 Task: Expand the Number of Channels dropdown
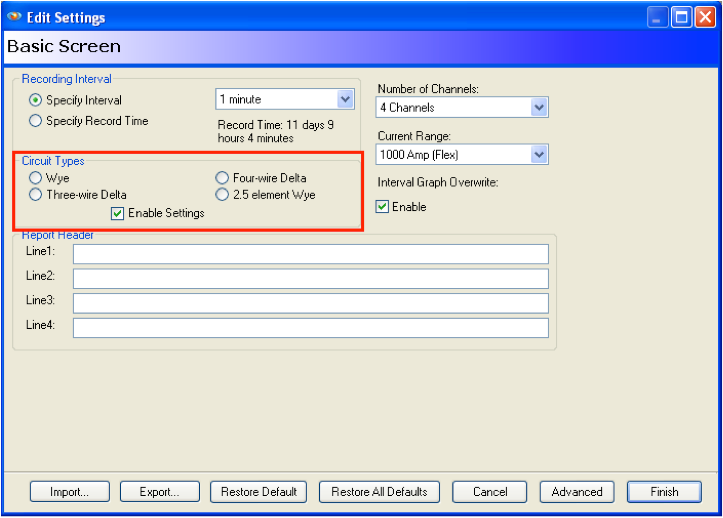point(539,107)
